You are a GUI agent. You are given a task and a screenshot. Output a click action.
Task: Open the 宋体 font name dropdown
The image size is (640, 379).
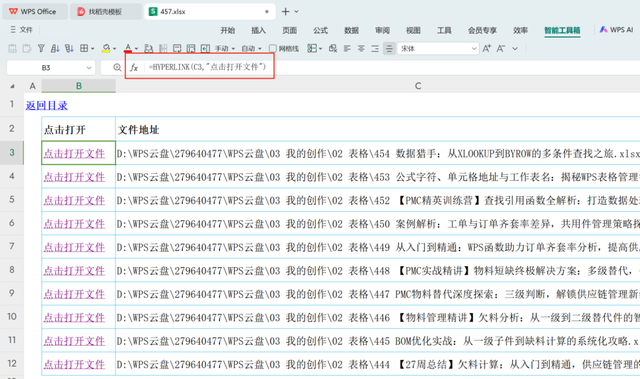point(474,49)
